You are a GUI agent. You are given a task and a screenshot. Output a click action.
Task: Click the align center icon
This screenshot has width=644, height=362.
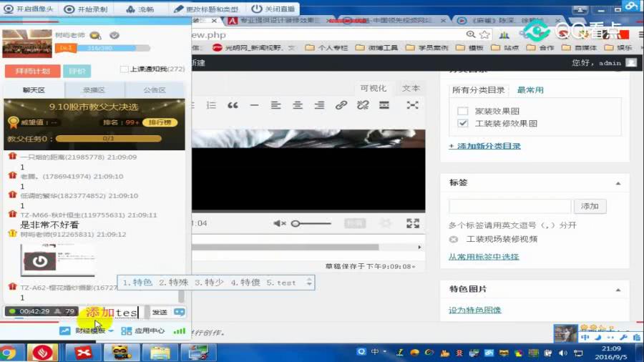tap(297, 105)
